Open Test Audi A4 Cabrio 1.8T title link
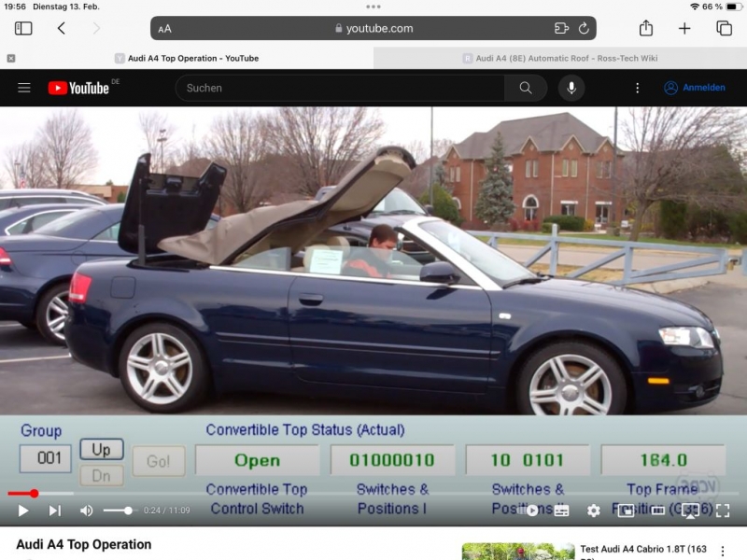 point(643,549)
